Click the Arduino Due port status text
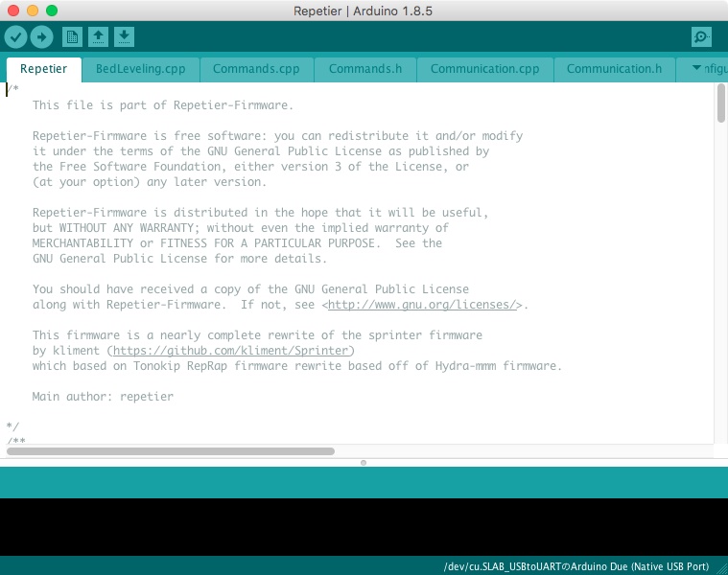This screenshot has width=728, height=575. coord(575,566)
